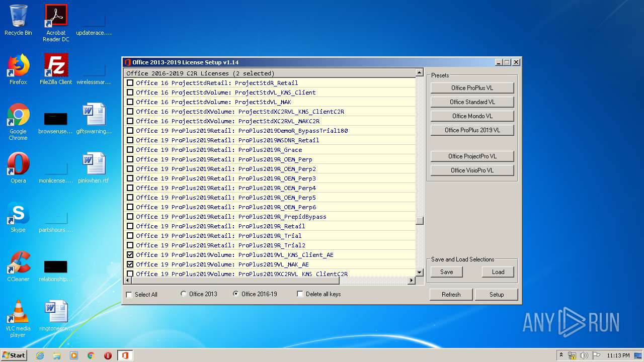Check ProjectStdXC2RVL_MAKC2R checkbox
Screen dimensions: 644x362
(130, 121)
